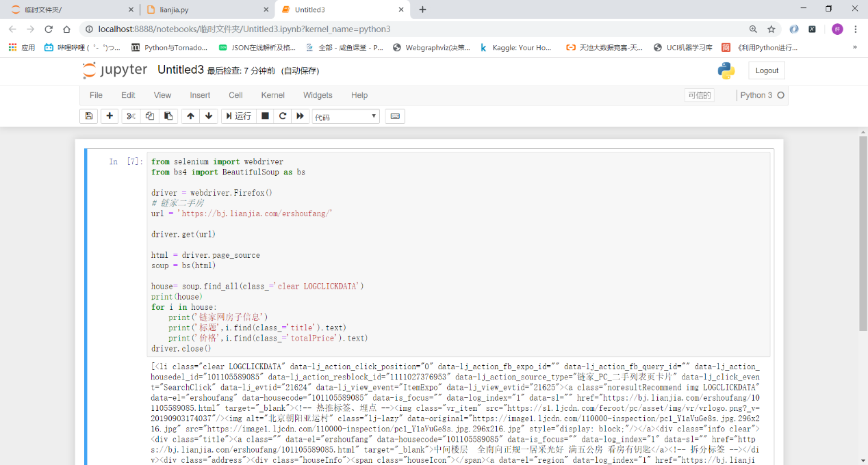Open the Kaggle bookmark
Image resolution: width=868 pixels, height=465 pixels.
[515, 48]
